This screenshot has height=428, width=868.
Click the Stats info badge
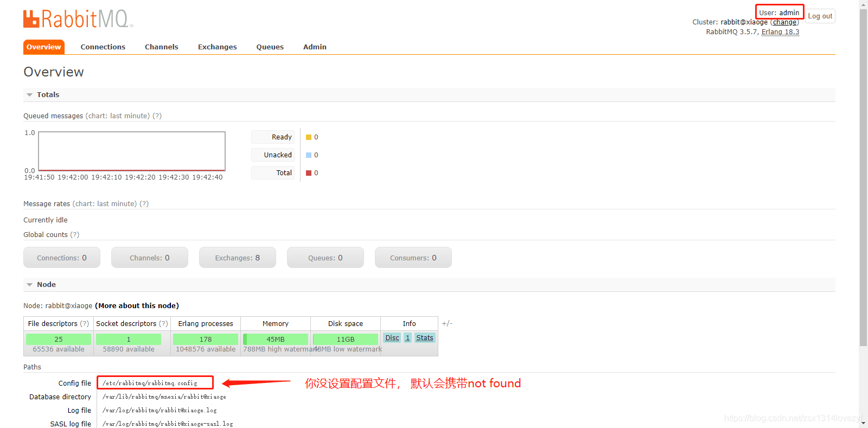click(425, 338)
